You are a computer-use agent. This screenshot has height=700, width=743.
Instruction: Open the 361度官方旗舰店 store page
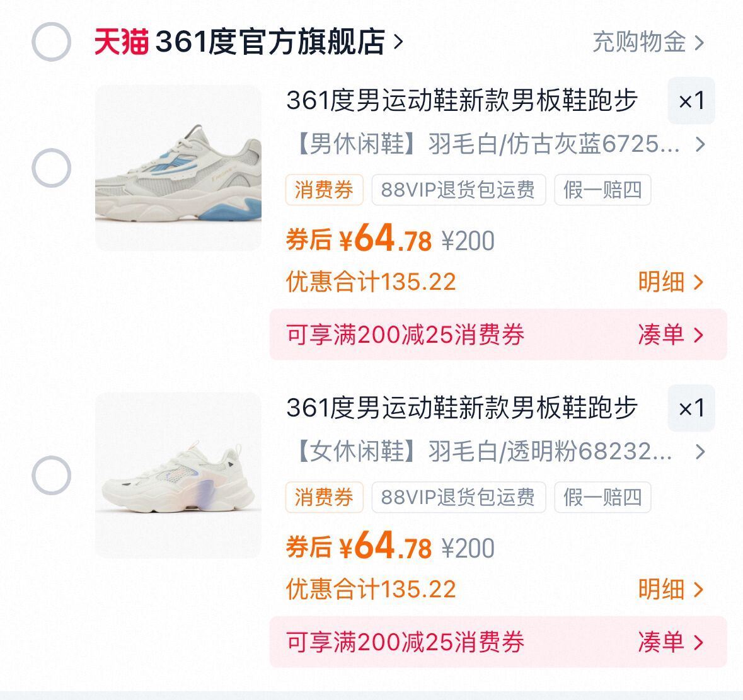coord(277,42)
